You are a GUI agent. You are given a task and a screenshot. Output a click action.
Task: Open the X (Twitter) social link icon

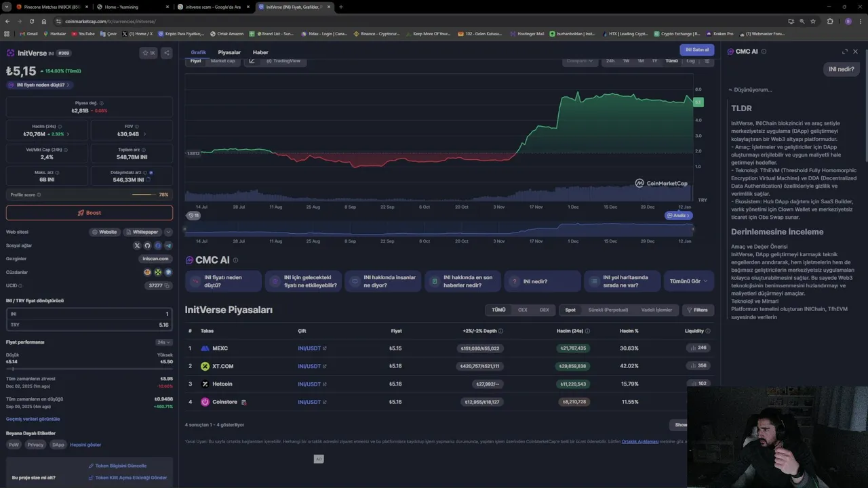click(137, 245)
